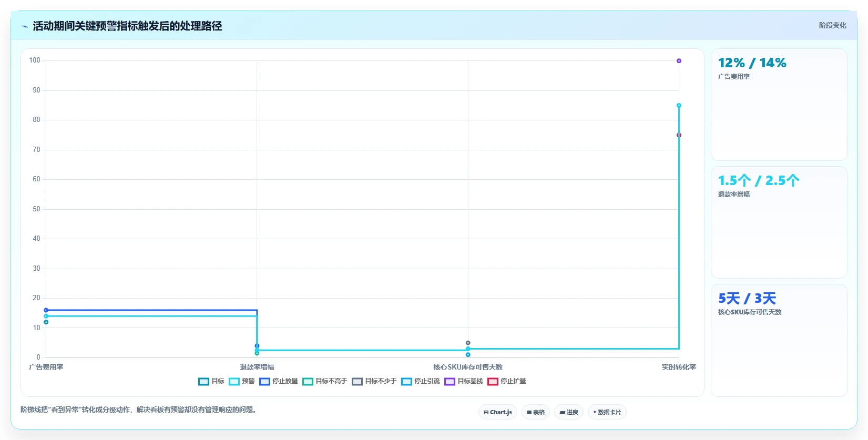
Task: Toggle the 停止扩量 legend series
Action: [x=507, y=381]
